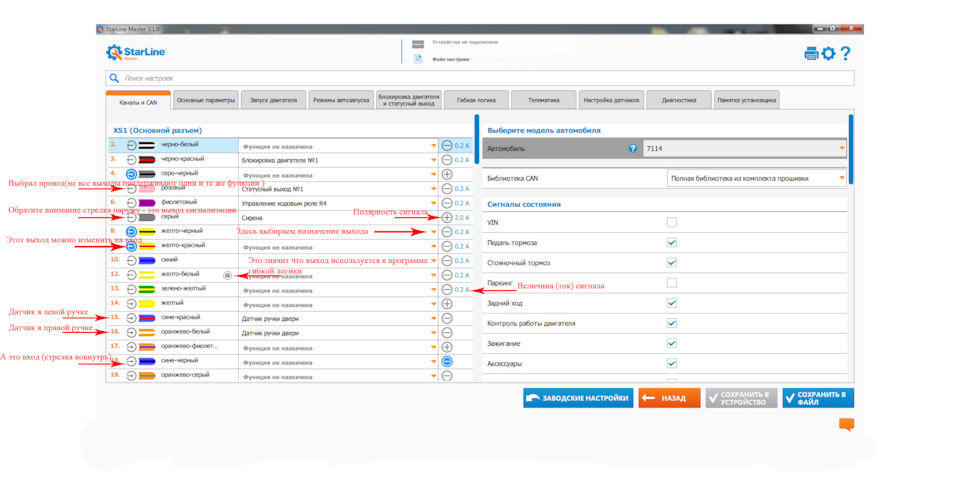This screenshot has width=960, height=480.
Task: Toggle direction icon for серо-черный wire
Action: 131,174
